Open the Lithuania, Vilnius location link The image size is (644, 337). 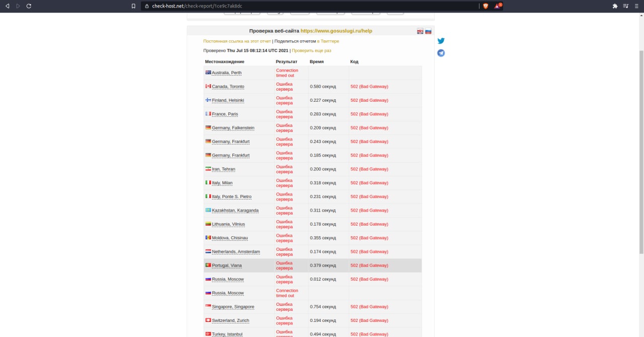pos(228,224)
